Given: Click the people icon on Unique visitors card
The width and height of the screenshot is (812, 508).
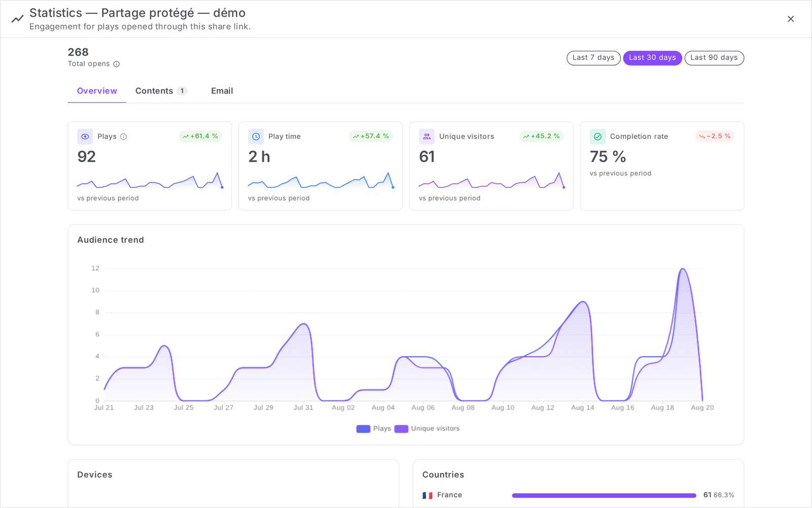Looking at the screenshot, I should (427, 137).
